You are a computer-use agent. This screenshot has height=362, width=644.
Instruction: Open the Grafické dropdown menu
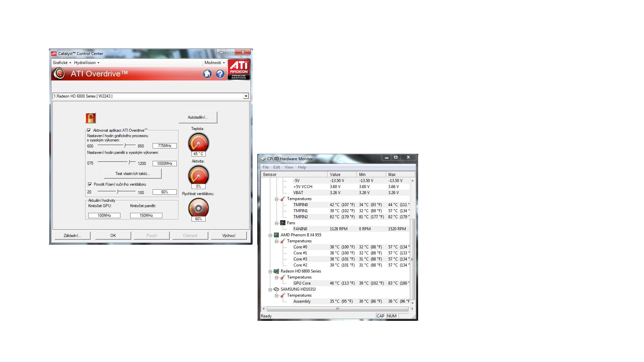pyautogui.click(x=62, y=63)
